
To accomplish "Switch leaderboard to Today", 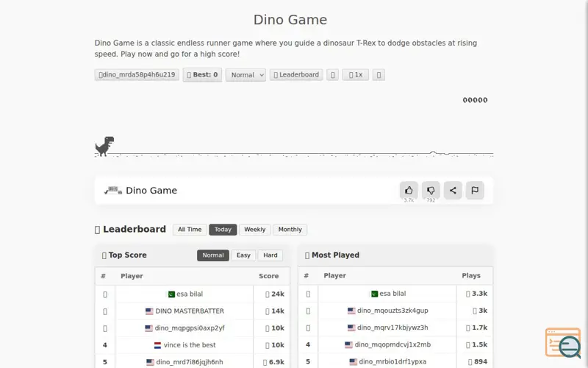I will (223, 230).
